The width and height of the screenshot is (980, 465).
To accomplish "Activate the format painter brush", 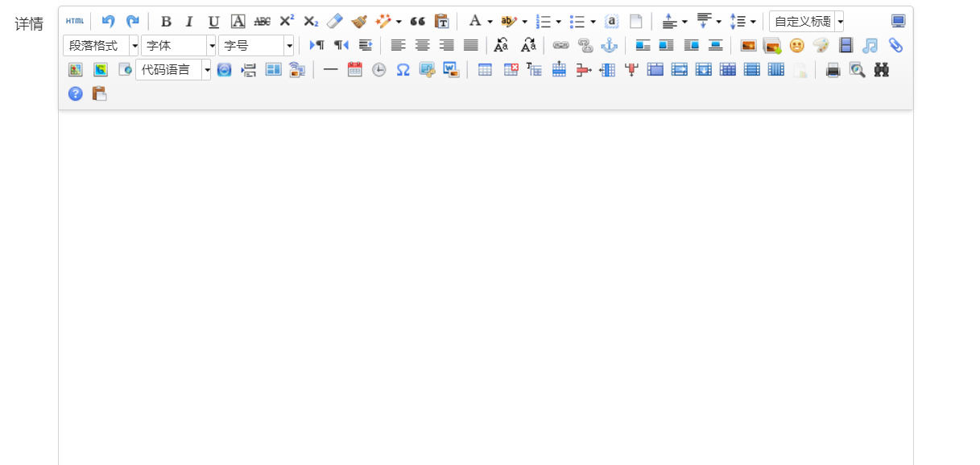I will pyautogui.click(x=358, y=22).
